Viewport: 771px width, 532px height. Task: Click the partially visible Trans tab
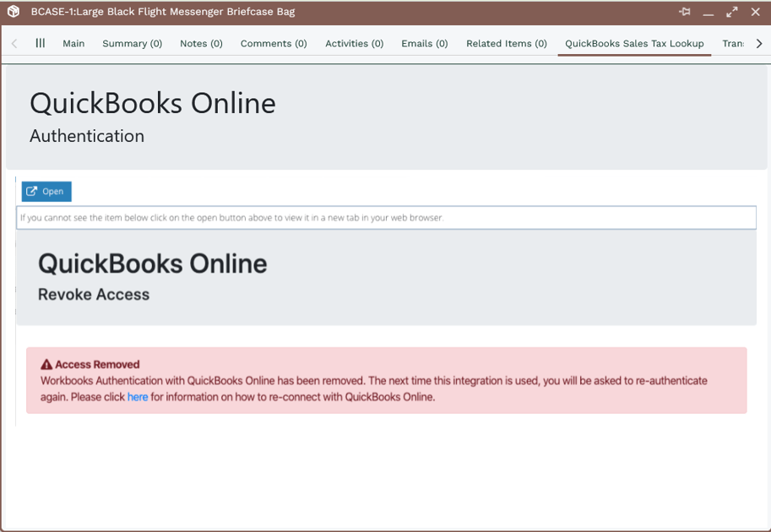coord(732,44)
